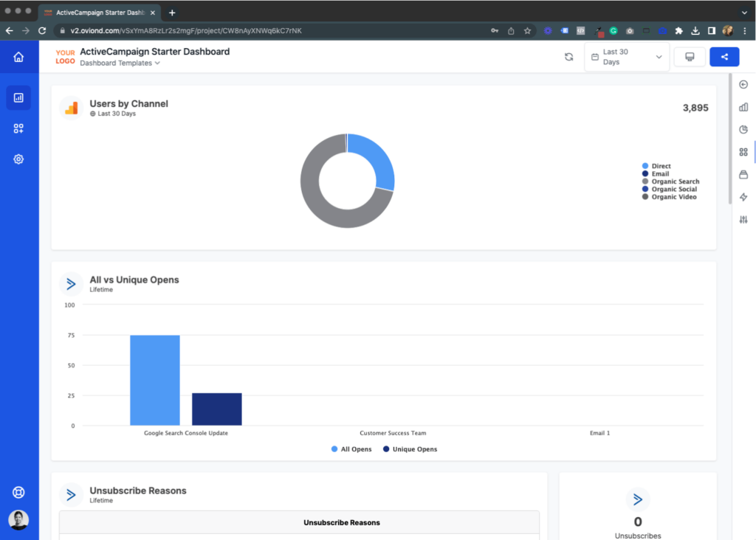The width and height of the screenshot is (756, 540).
Task: Go to the Home icon in sidebar
Action: (18, 57)
